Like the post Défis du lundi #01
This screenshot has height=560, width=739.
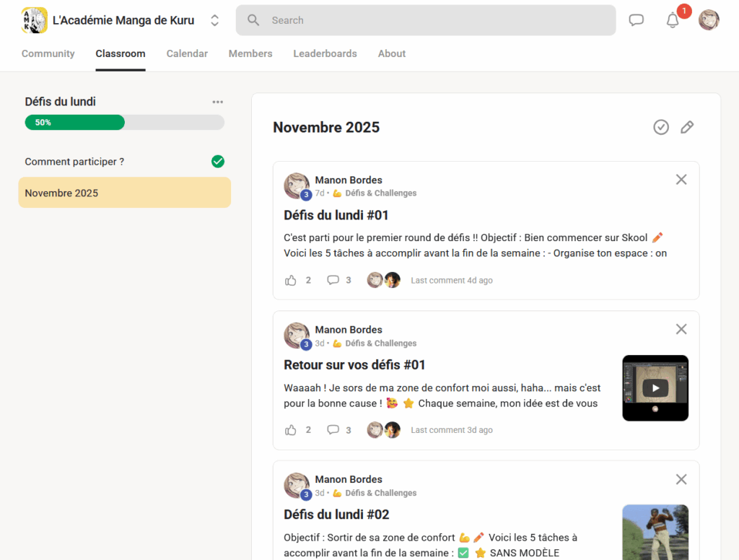(291, 280)
